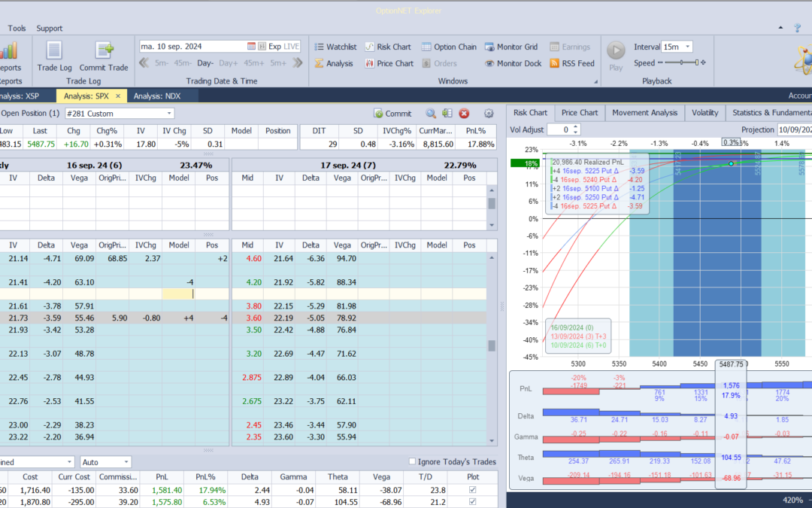Select the Statistics & Fundamentals tab

coord(771,112)
